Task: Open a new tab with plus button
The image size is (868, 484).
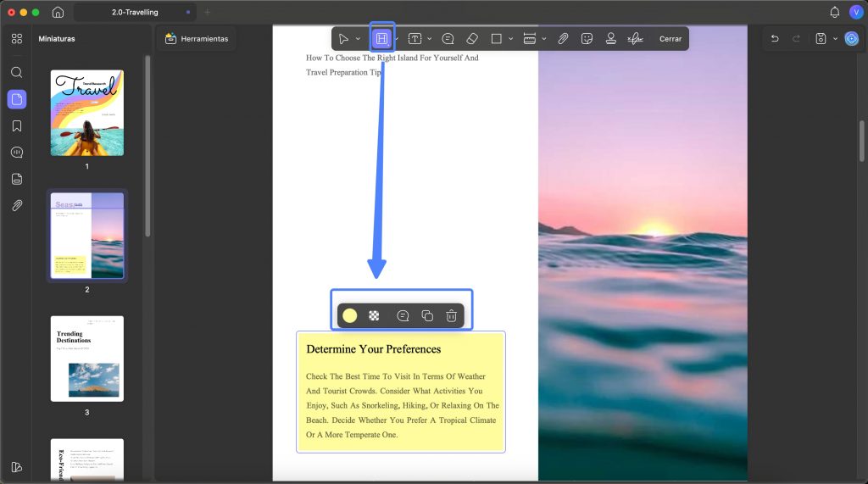Action: pos(207,12)
